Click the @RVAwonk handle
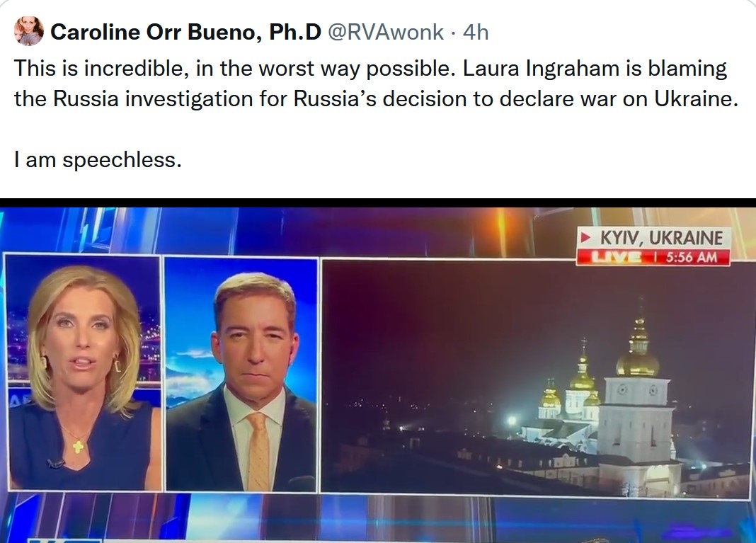The image size is (756, 543). 385,32
